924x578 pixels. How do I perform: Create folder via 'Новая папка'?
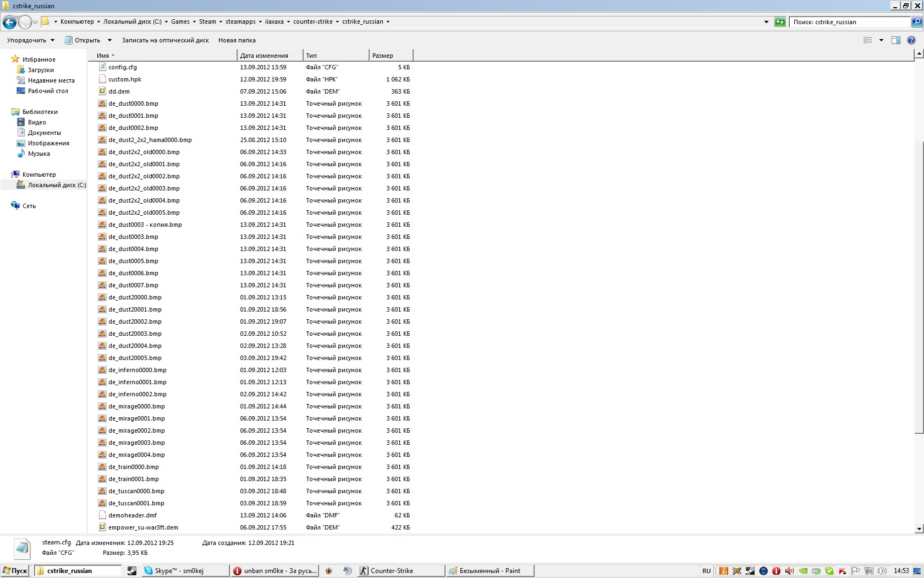click(237, 40)
